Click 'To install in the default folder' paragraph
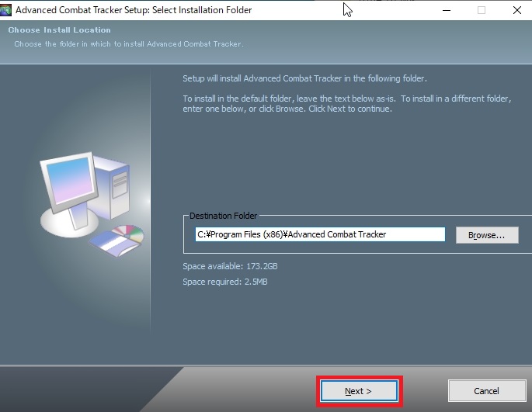This screenshot has height=412, width=532. point(346,103)
